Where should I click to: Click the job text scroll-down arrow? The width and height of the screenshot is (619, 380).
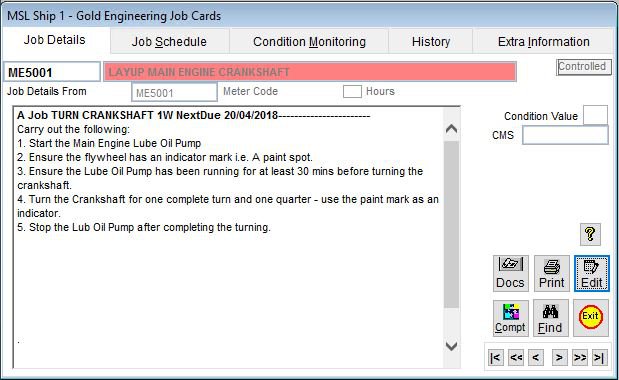coord(451,346)
